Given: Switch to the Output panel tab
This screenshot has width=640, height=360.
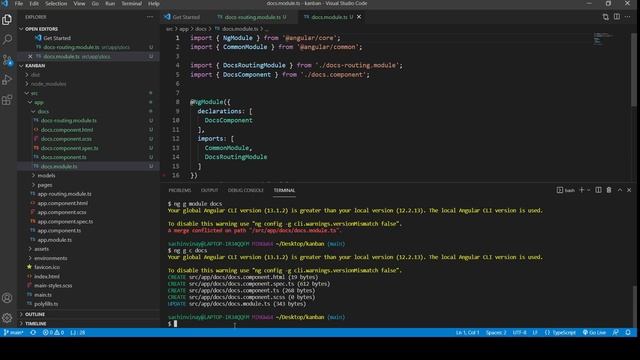Looking at the screenshot, I should [209, 190].
